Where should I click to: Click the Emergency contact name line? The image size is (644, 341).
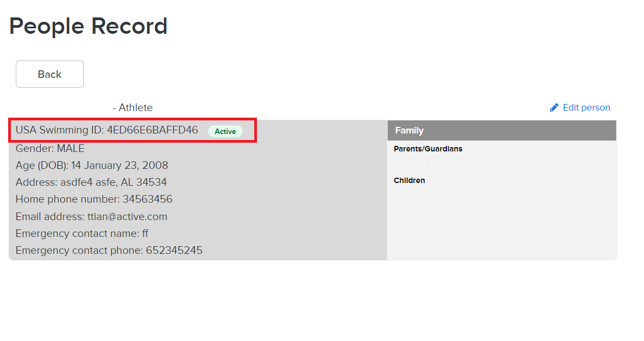pyautogui.click(x=82, y=233)
